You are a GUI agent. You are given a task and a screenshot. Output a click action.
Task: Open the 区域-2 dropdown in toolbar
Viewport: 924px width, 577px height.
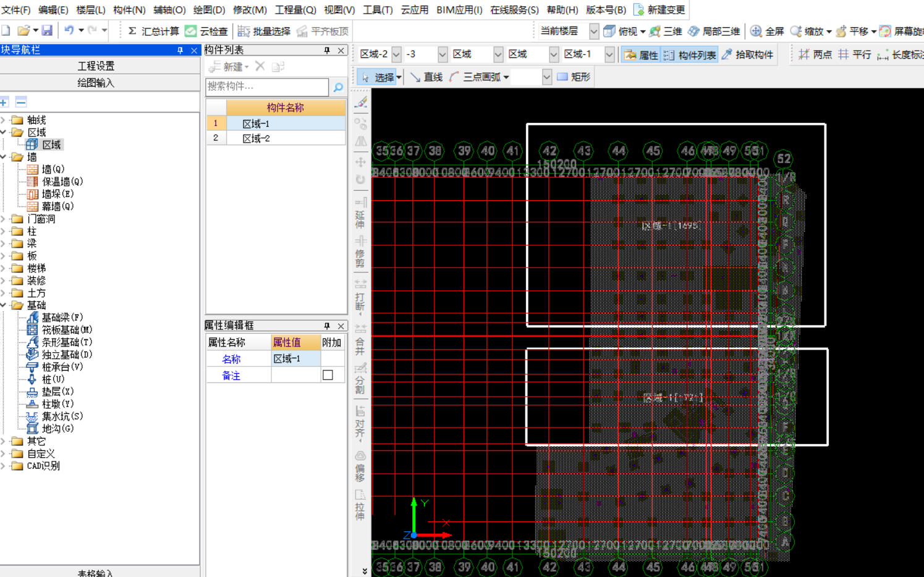(396, 54)
